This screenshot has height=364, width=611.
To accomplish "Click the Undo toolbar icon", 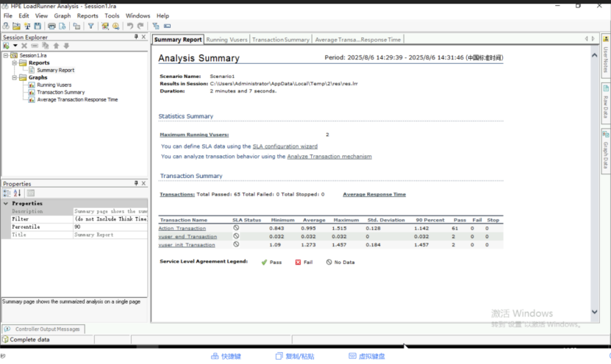I will [x=129, y=26].
